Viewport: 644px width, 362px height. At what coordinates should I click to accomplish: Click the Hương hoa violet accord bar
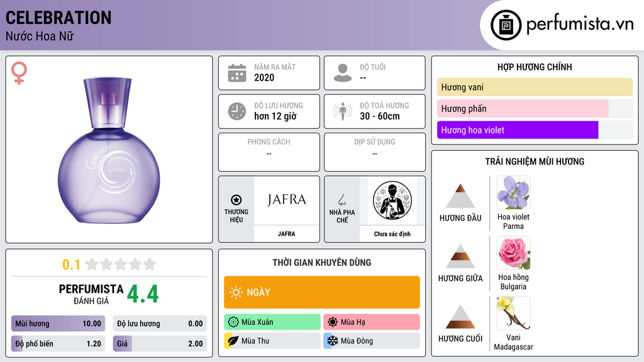535,130
